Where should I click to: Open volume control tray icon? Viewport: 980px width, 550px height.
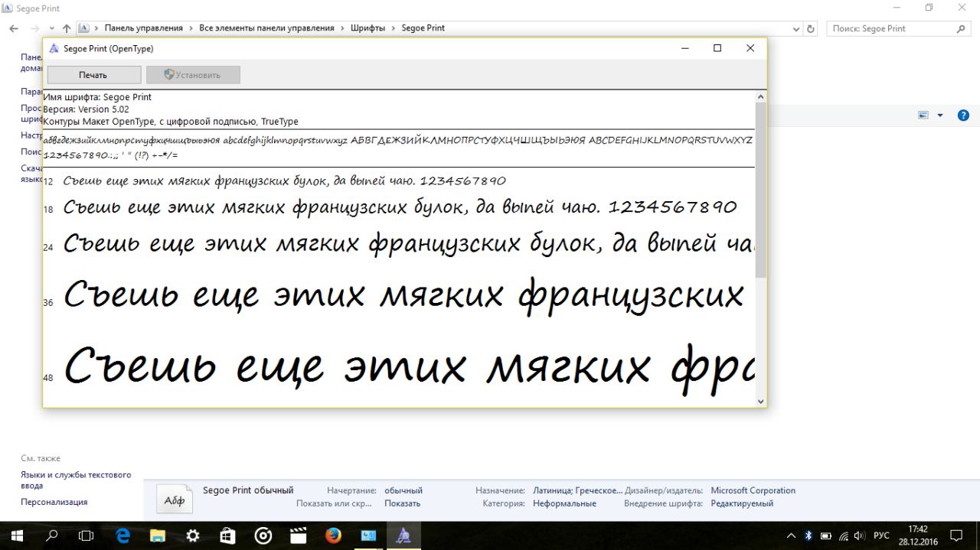click(x=860, y=536)
